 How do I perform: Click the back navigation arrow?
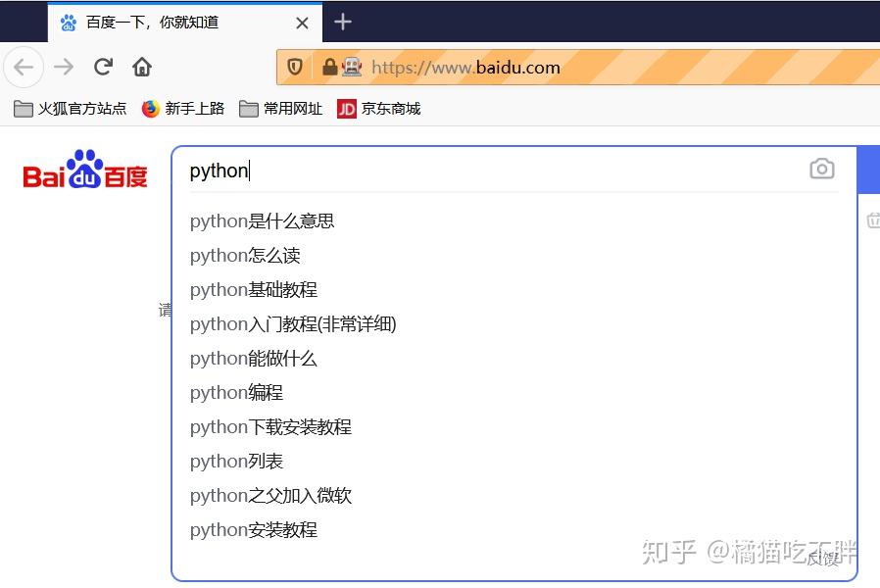point(24,67)
